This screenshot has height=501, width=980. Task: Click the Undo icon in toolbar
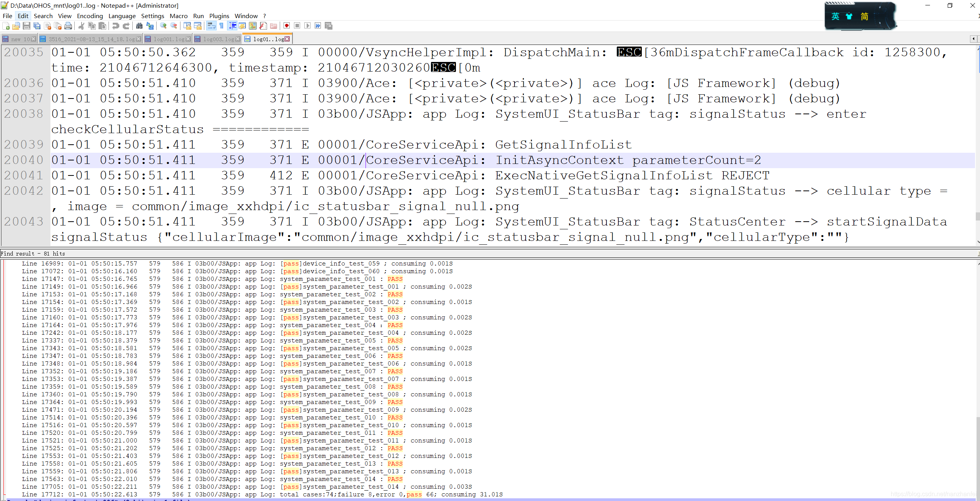[114, 25]
